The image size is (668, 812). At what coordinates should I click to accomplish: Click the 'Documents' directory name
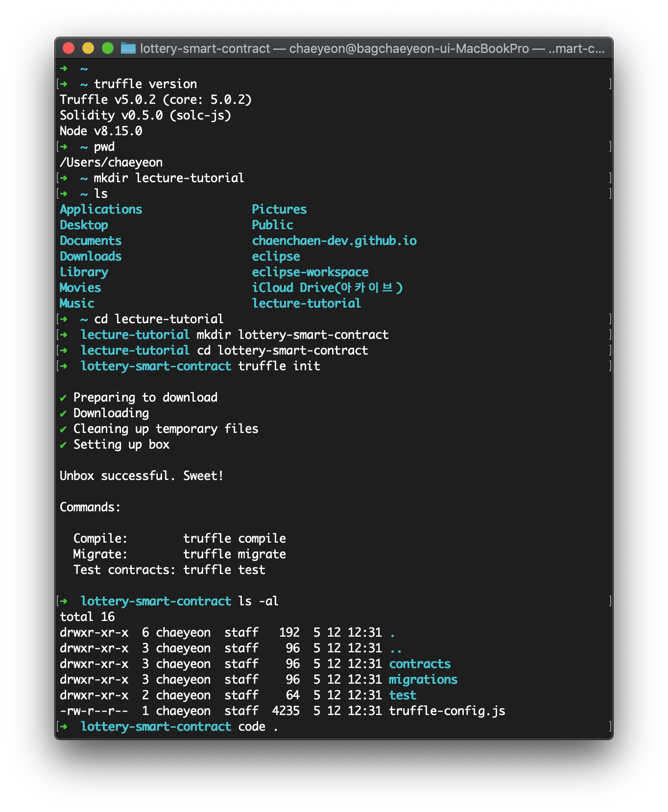tap(91, 240)
